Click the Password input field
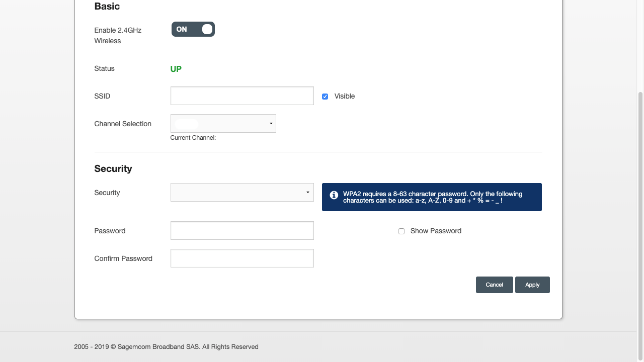This screenshot has height=362, width=644. pyautogui.click(x=242, y=230)
